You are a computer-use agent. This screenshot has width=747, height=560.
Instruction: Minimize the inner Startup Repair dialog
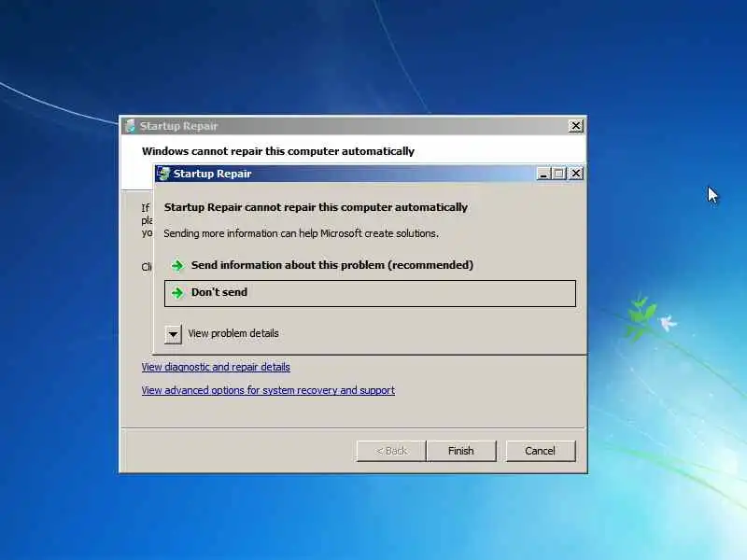point(543,174)
